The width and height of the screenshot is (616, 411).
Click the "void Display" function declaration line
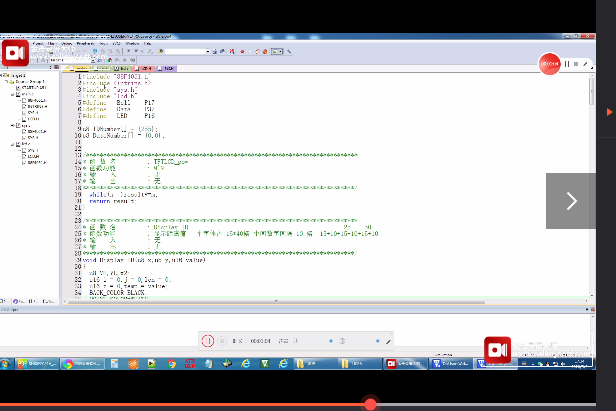pos(144,260)
